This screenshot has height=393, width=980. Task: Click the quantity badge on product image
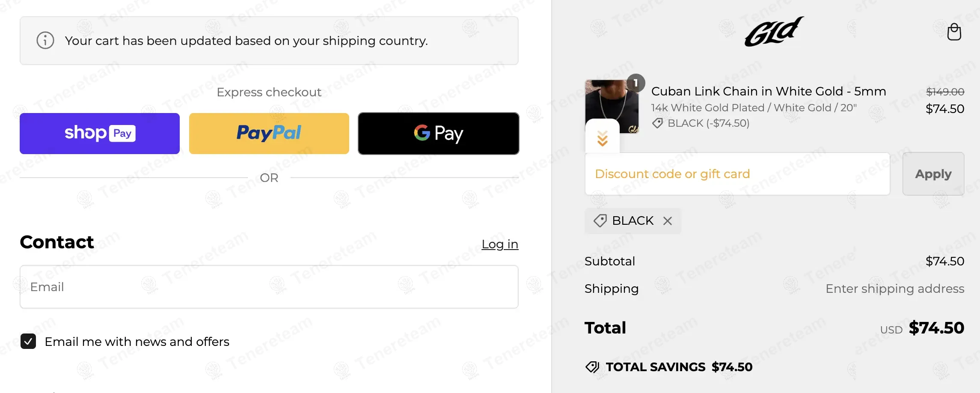[x=636, y=83]
